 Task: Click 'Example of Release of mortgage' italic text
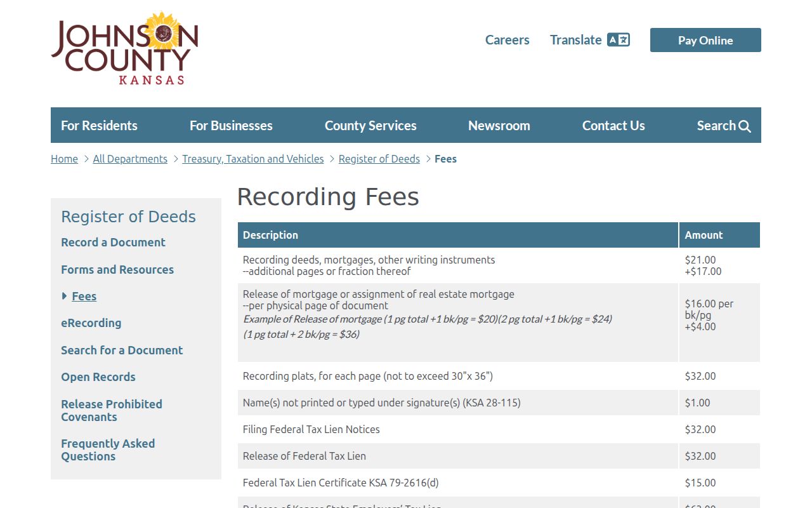(428, 326)
